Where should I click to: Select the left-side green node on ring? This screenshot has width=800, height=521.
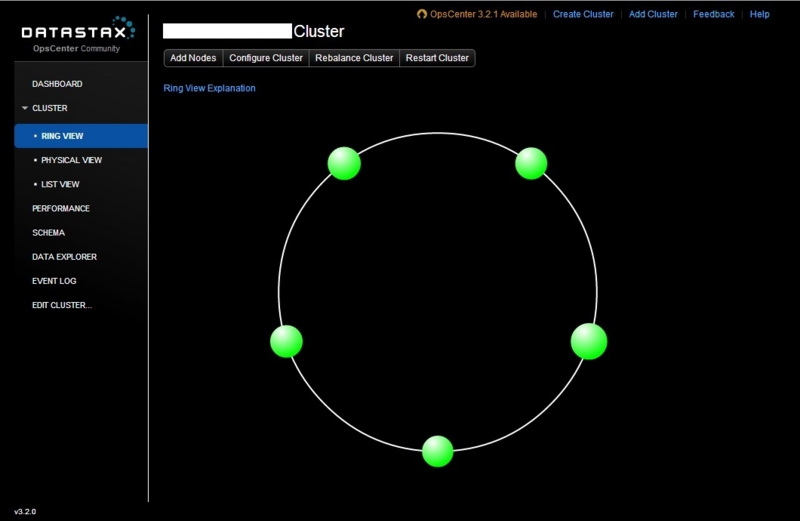(x=286, y=341)
